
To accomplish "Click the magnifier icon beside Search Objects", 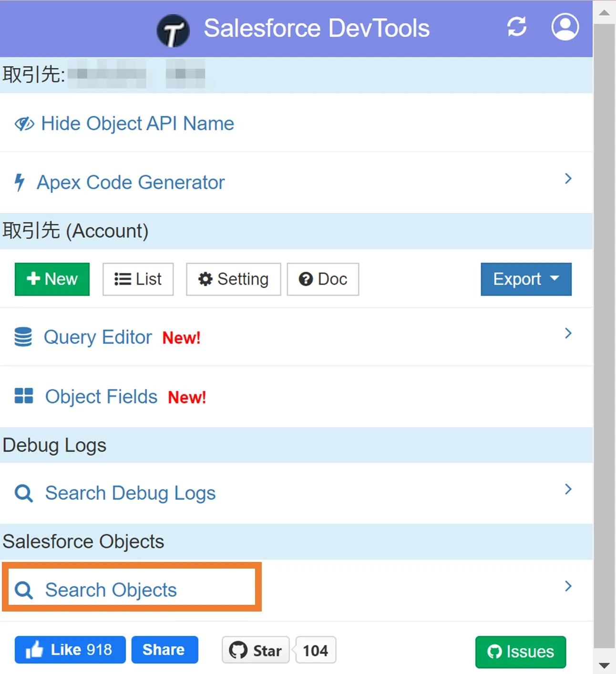I will [23, 590].
